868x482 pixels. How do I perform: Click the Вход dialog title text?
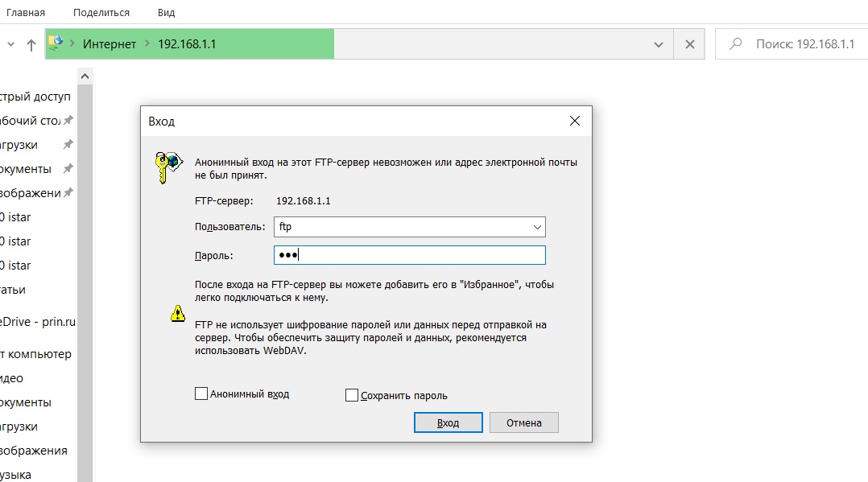(162, 122)
